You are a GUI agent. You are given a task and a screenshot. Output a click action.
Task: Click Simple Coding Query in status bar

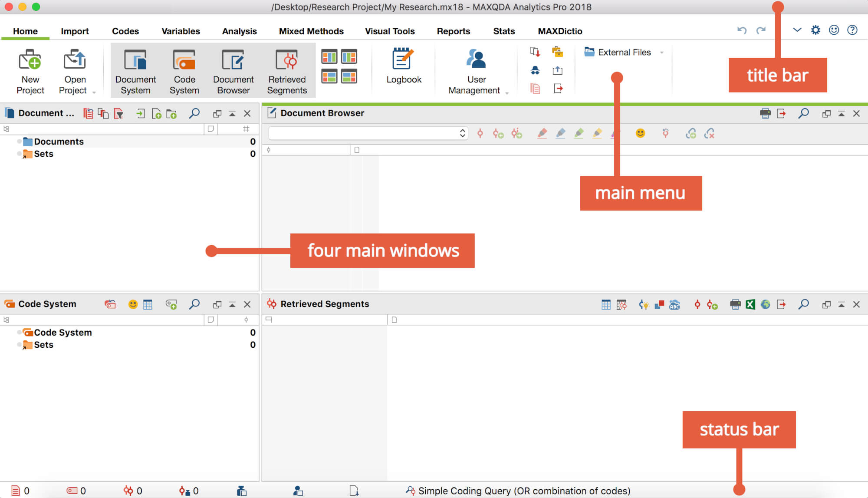(x=518, y=491)
